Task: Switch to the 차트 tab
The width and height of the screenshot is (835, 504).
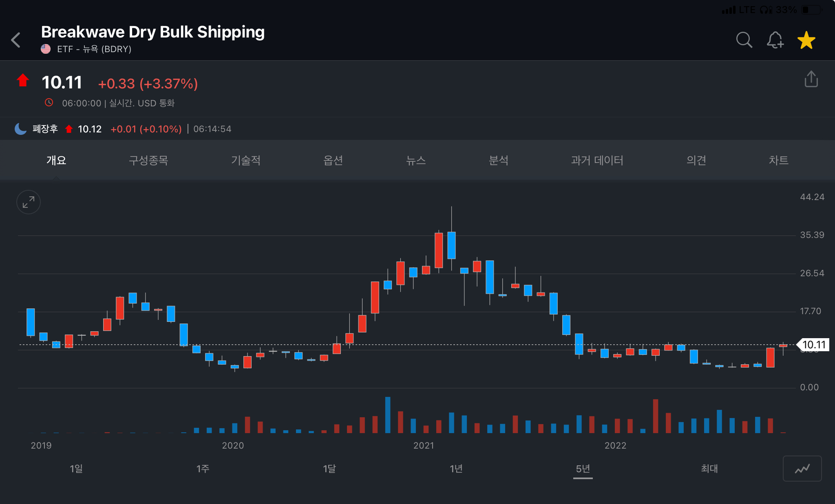Action: coord(779,160)
